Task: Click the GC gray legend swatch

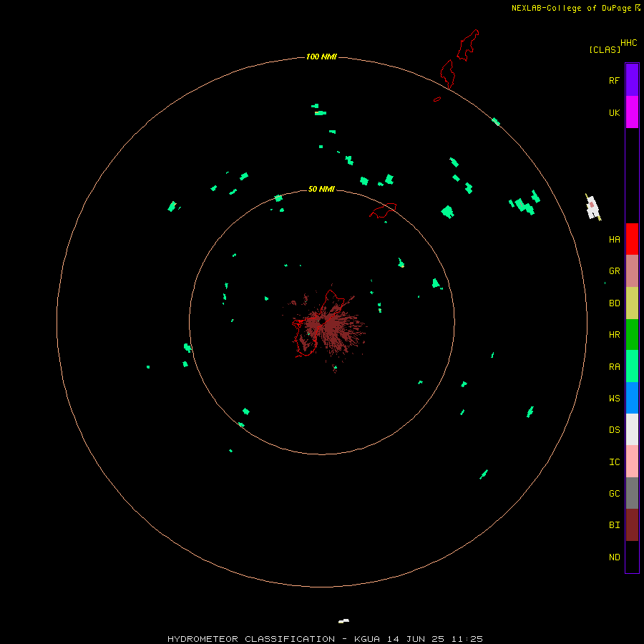Action: 632,493
